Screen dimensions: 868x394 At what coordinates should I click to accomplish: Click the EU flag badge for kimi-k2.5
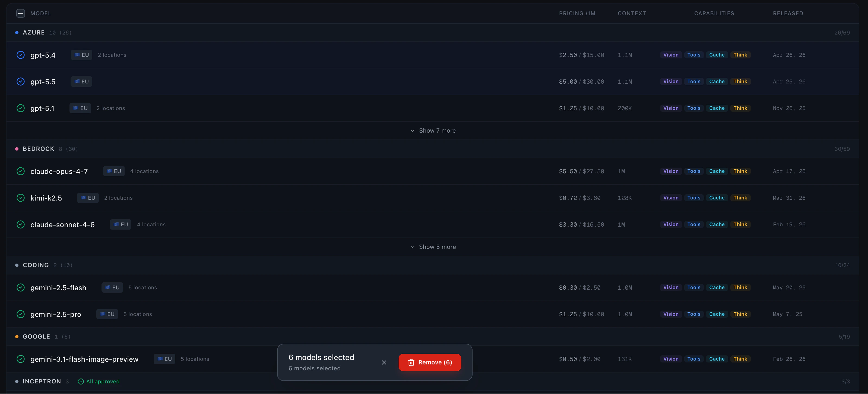pos(88,198)
